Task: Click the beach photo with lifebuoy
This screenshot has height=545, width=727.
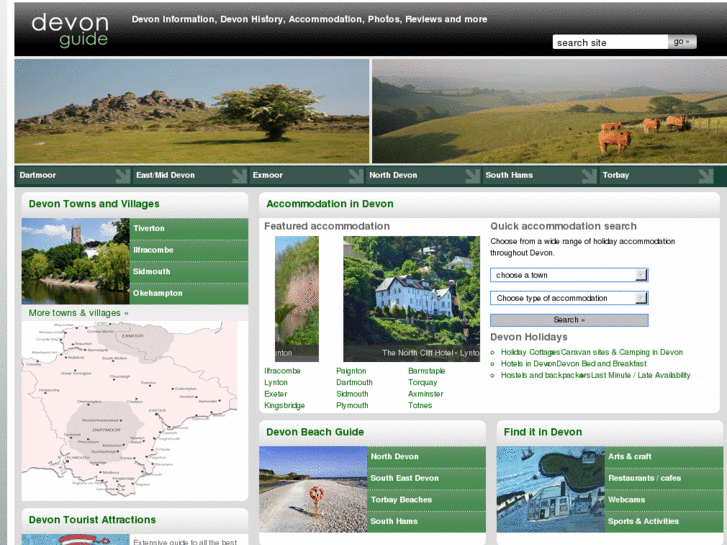Action: click(313, 489)
